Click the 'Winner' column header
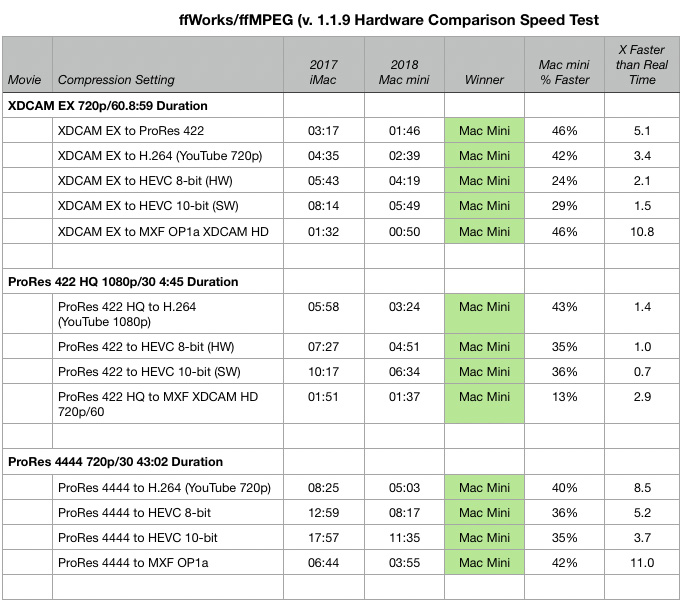680x600 pixels. pyautogui.click(x=484, y=64)
